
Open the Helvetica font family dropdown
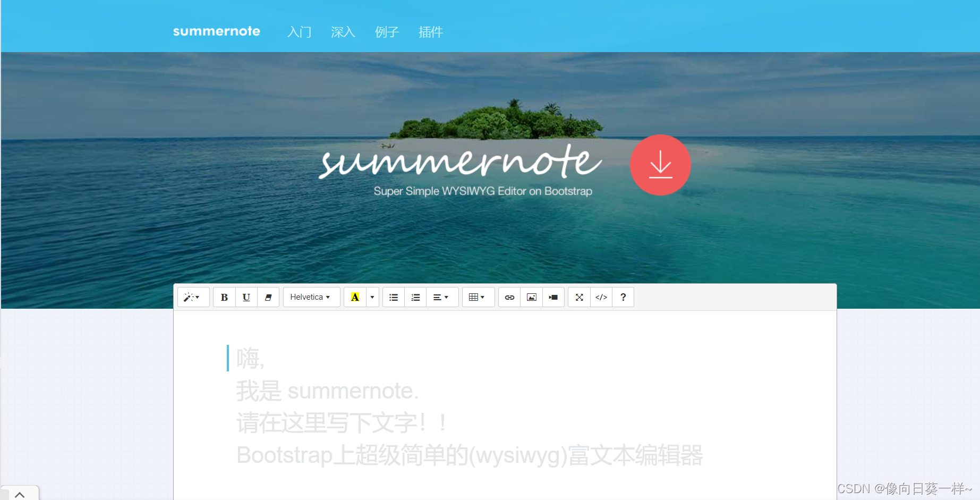311,297
